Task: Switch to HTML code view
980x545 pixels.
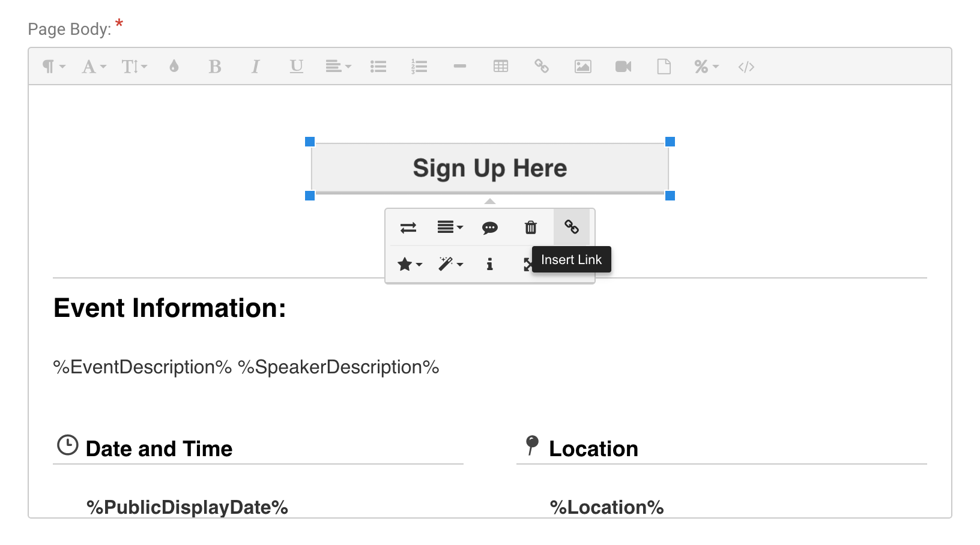Action: click(746, 67)
